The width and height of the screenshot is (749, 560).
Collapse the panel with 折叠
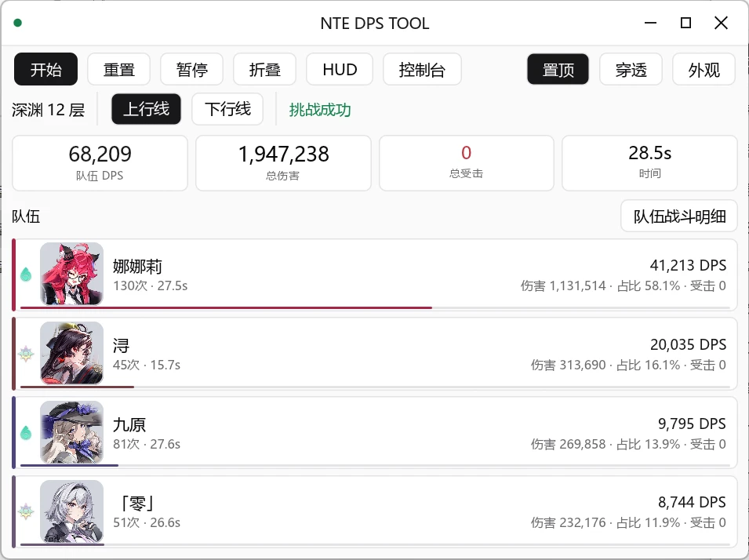tap(264, 69)
